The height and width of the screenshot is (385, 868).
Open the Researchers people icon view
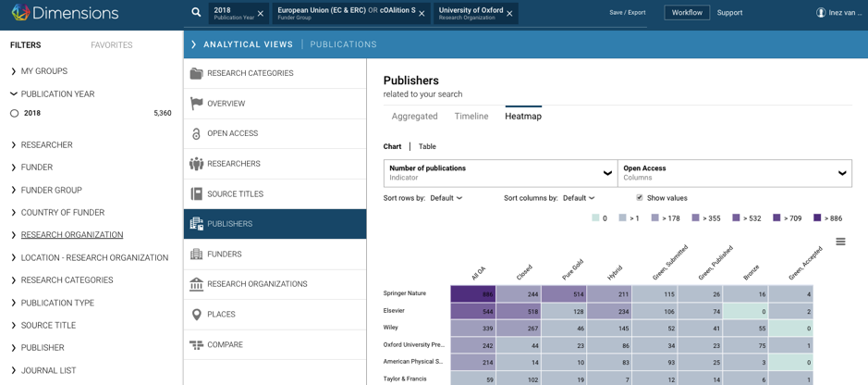pos(196,164)
